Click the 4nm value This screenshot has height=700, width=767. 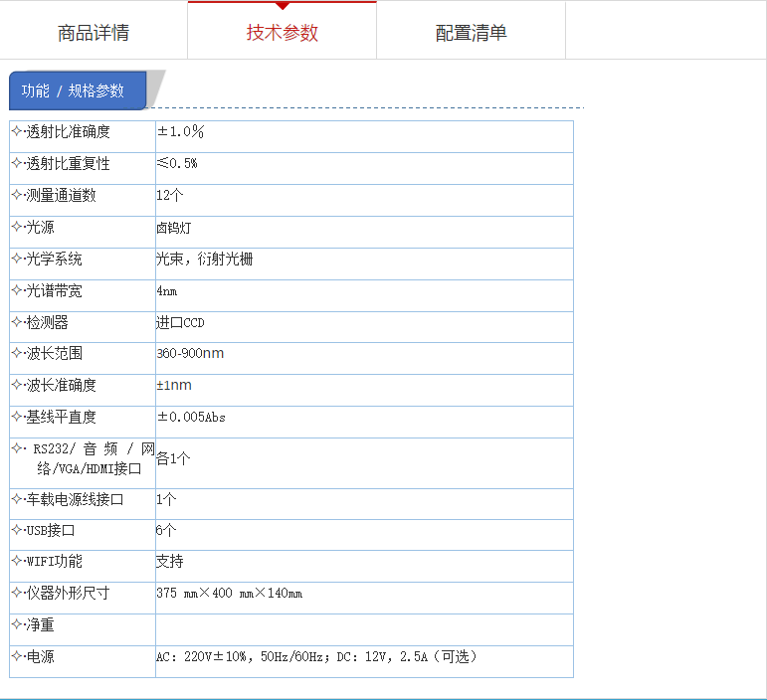pos(167,291)
